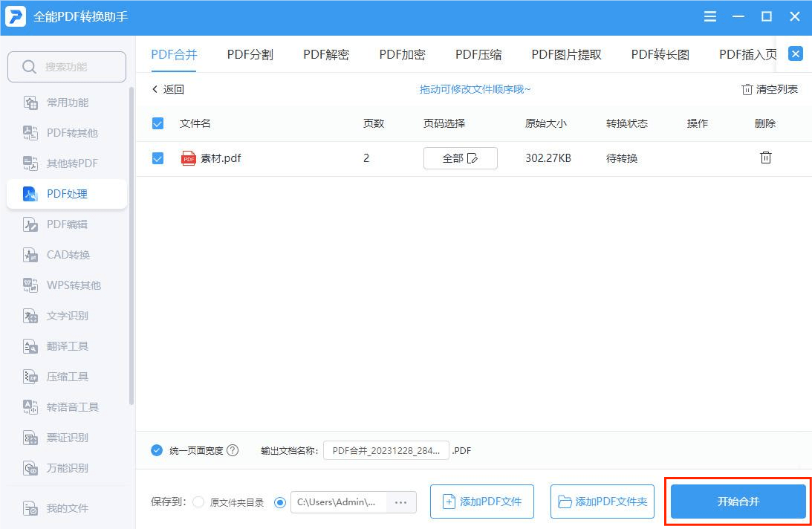Screen dimensions: 812x529
Task: Switch to the CAD转换 tool
Action: coord(68,254)
